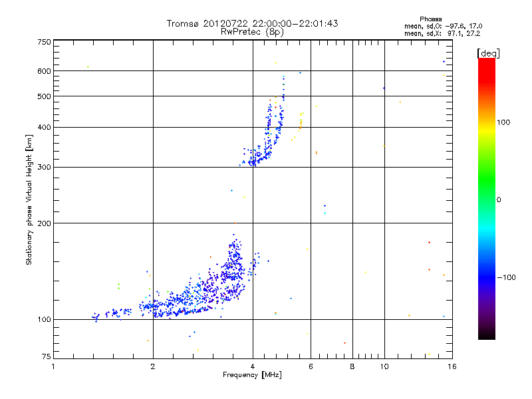
Task: Click the blue -100 region of the color bar
Action: (487, 277)
